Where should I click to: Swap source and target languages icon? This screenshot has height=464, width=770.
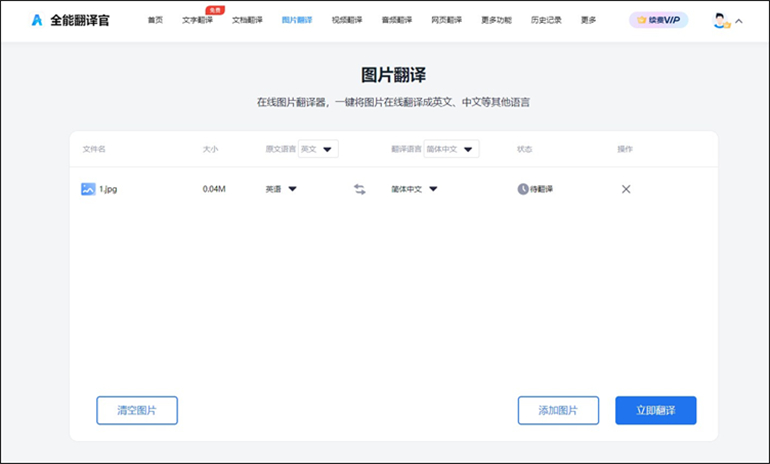pyautogui.click(x=359, y=189)
